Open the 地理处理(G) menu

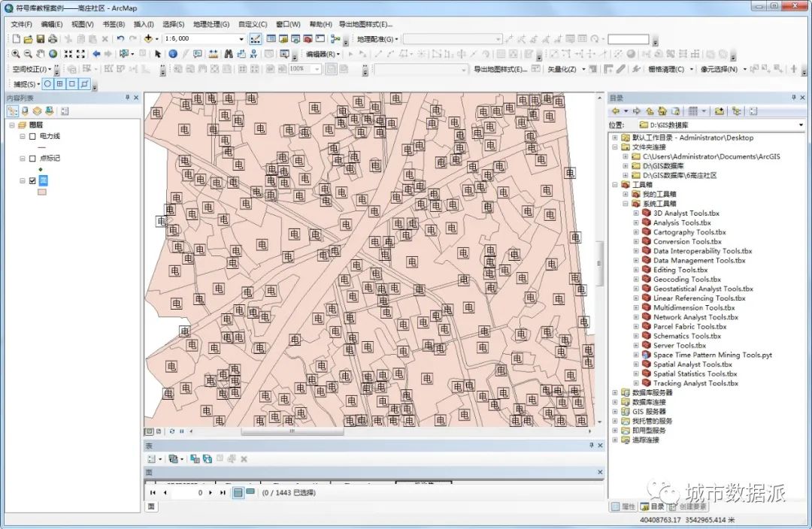211,24
